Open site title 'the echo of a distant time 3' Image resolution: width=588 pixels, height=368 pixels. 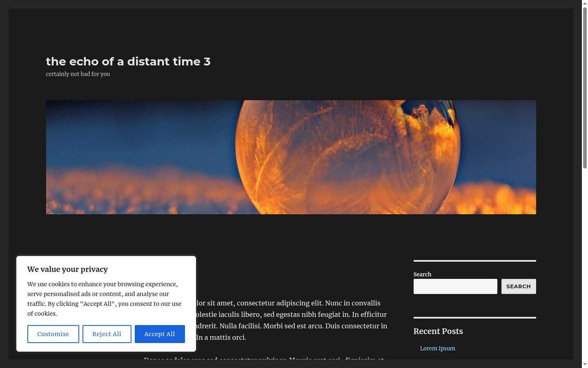tap(128, 61)
